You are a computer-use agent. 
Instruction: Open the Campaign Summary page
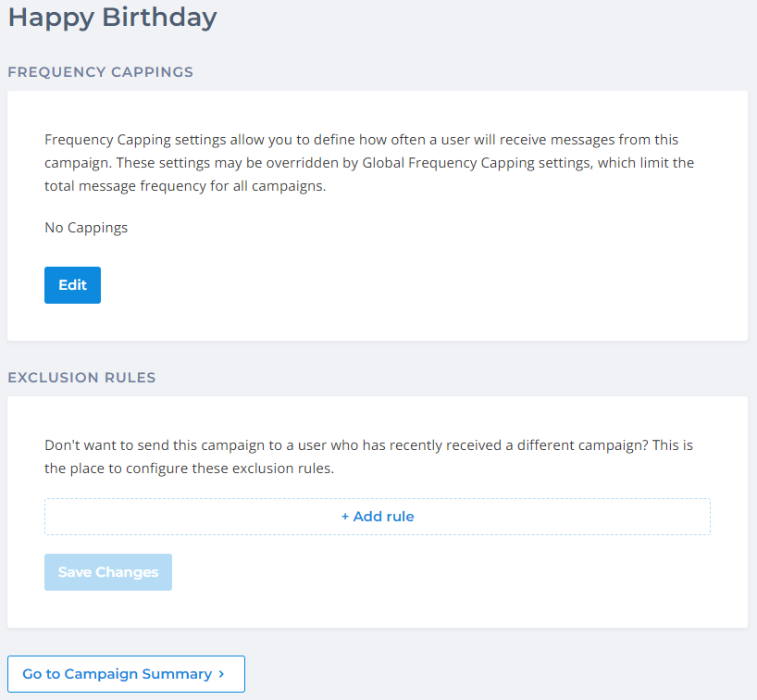pos(126,674)
